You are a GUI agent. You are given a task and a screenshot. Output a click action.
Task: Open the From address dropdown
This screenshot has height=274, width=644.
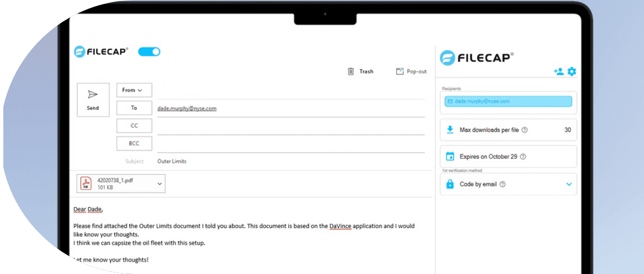pos(134,90)
